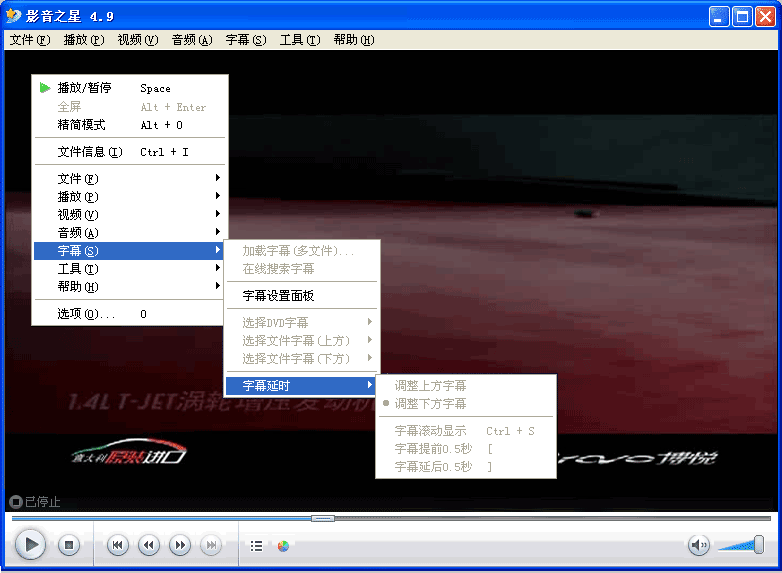The height and width of the screenshot is (573, 782).
Task: Click the fast-forward button
Action: (180, 545)
